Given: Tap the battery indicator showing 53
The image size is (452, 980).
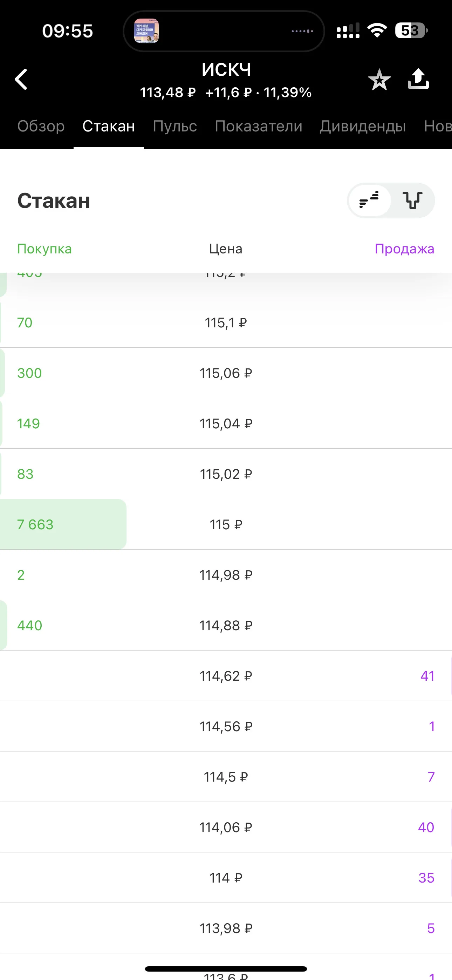Looking at the screenshot, I should [411, 30].
